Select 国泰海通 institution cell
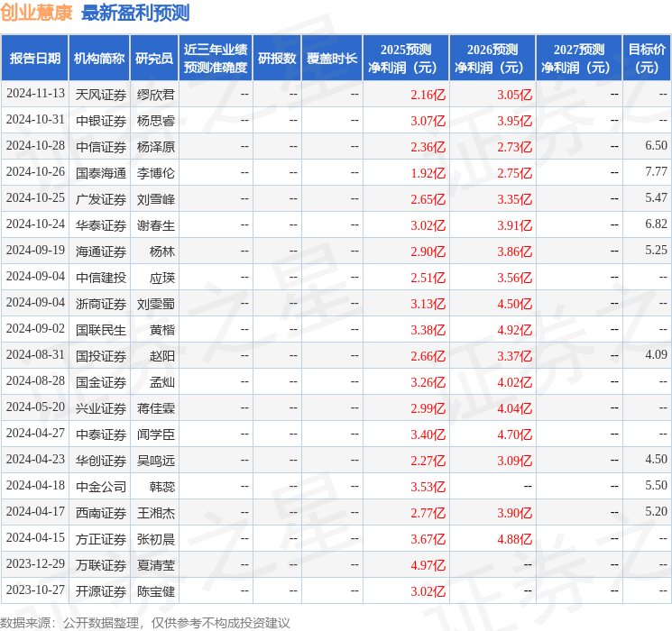Viewport: 672px width, 631px height. tap(101, 173)
